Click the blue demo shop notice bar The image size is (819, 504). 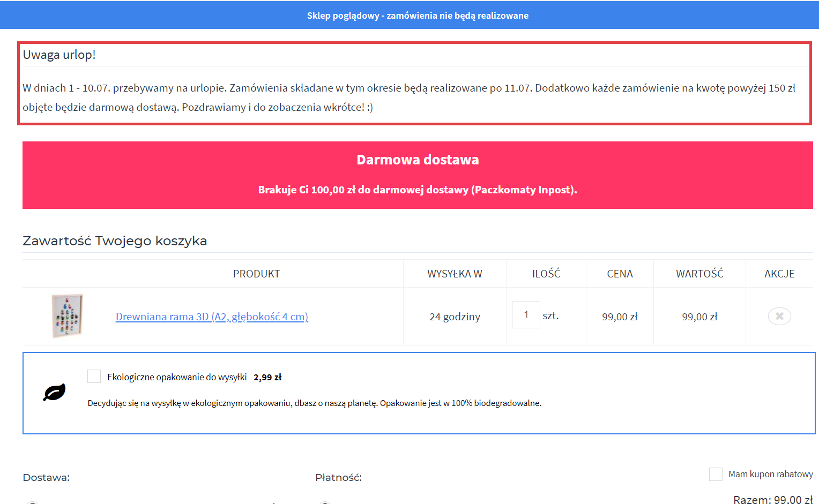tap(418, 16)
